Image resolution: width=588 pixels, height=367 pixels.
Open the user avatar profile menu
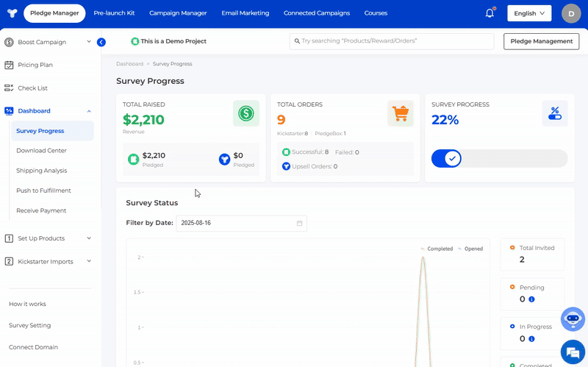(570, 13)
